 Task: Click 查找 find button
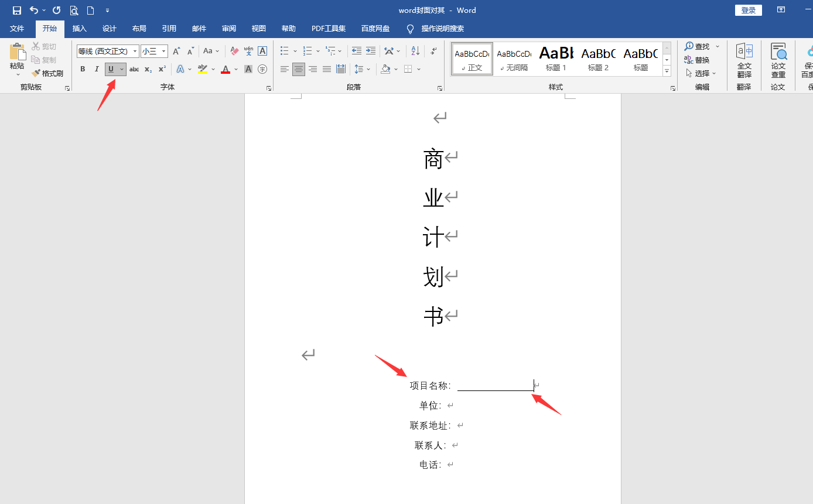(x=697, y=46)
